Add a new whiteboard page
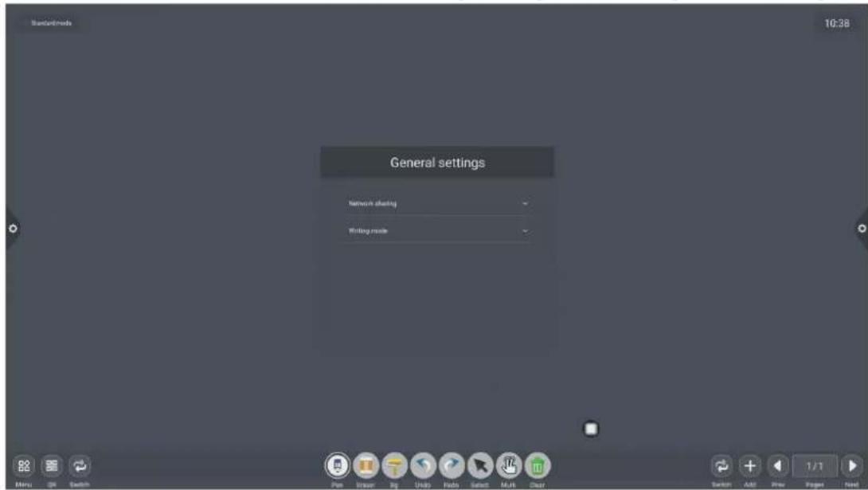 pos(750,465)
